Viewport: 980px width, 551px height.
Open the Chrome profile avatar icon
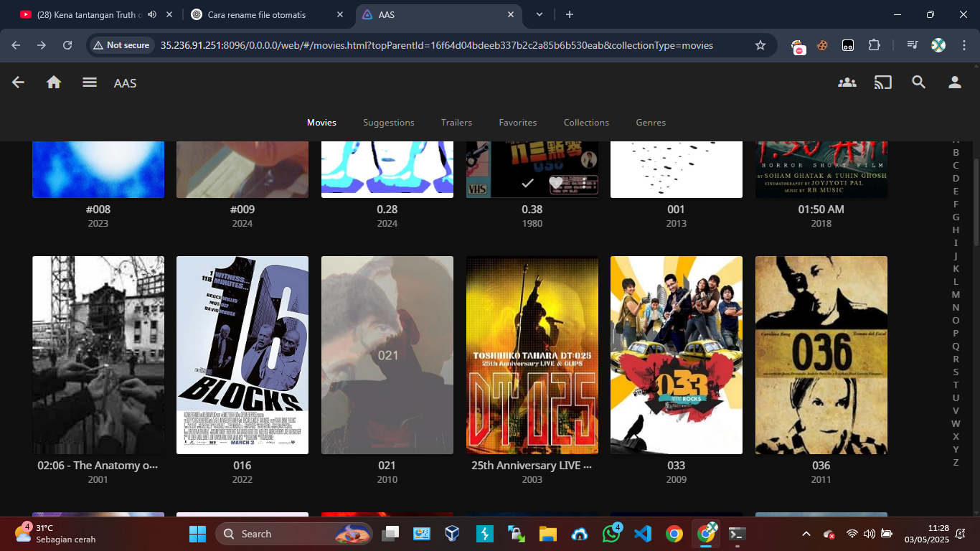[x=938, y=45]
